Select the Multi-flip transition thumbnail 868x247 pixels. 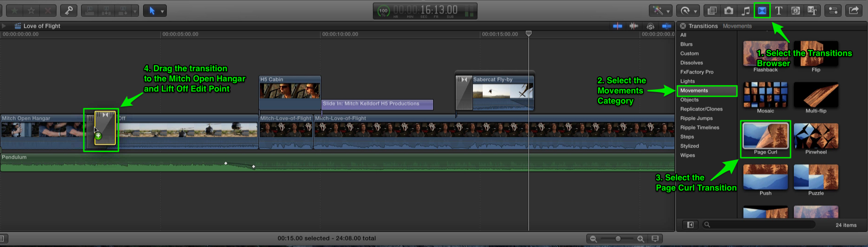click(816, 95)
